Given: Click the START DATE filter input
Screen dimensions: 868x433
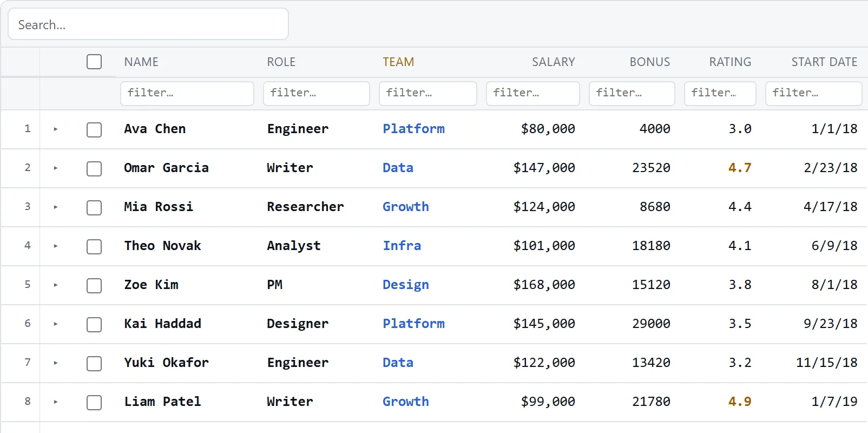Looking at the screenshot, I should (814, 93).
